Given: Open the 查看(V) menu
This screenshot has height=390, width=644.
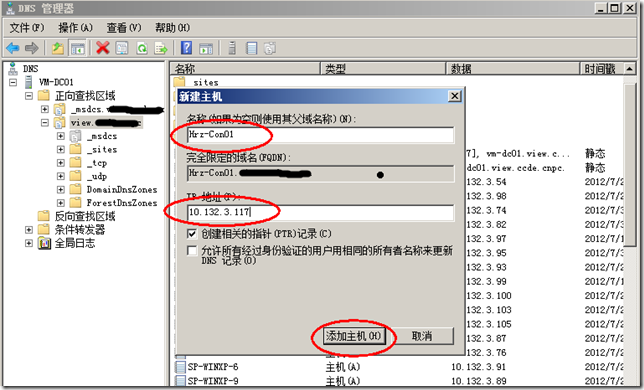Looking at the screenshot, I should pos(124,28).
